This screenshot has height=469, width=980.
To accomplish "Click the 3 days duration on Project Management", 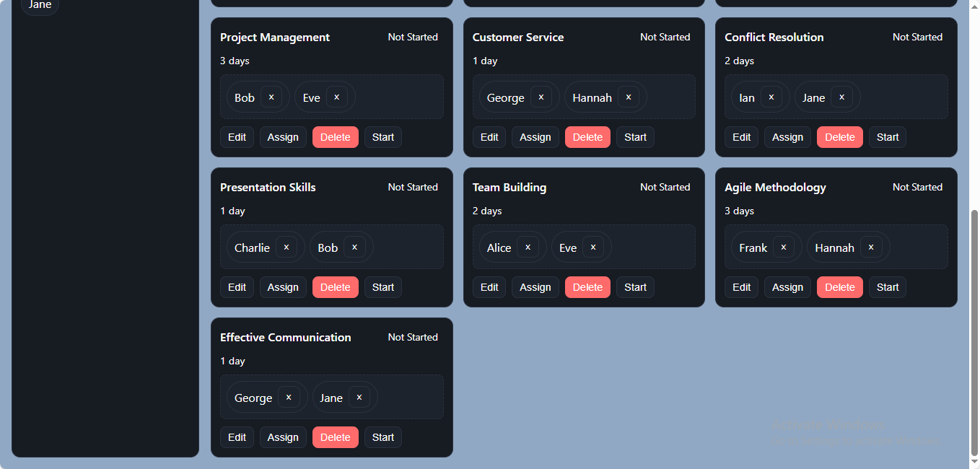I will coord(235,61).
